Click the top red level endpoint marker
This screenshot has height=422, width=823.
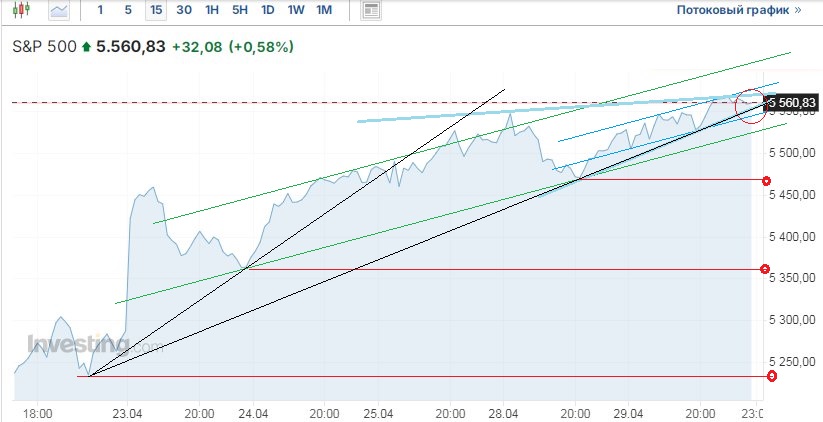click(766, 181)
